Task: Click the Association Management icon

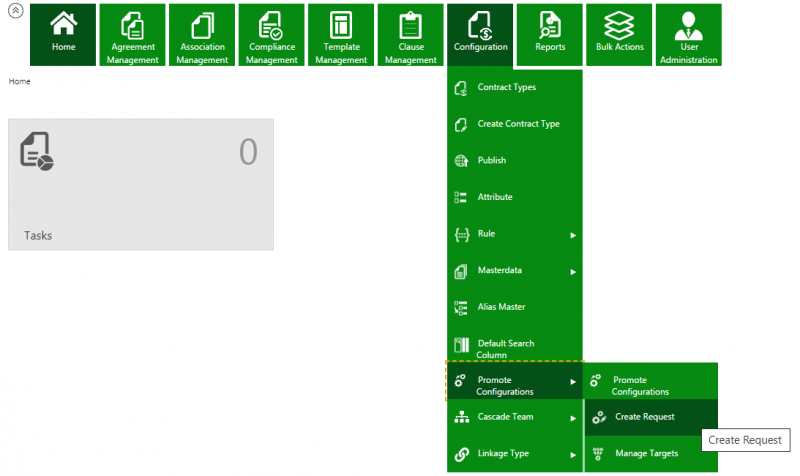Action: coord(202,24)
